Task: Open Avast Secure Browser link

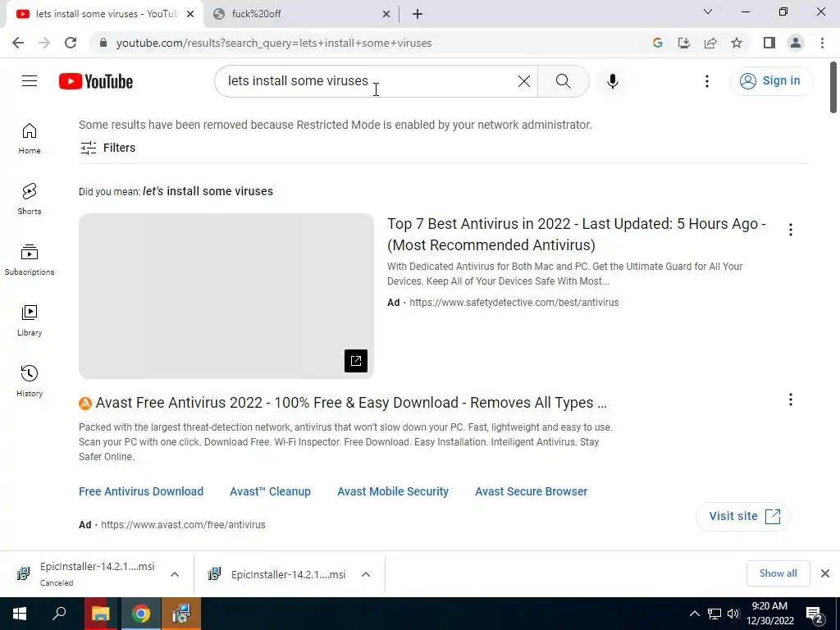Action: (x=531, y=491)
